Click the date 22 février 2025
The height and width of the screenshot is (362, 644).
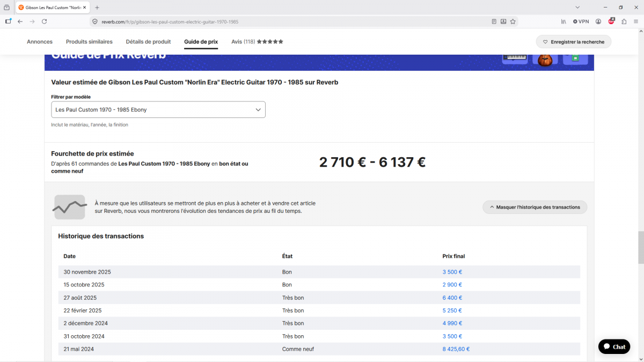tap(82, 311)
